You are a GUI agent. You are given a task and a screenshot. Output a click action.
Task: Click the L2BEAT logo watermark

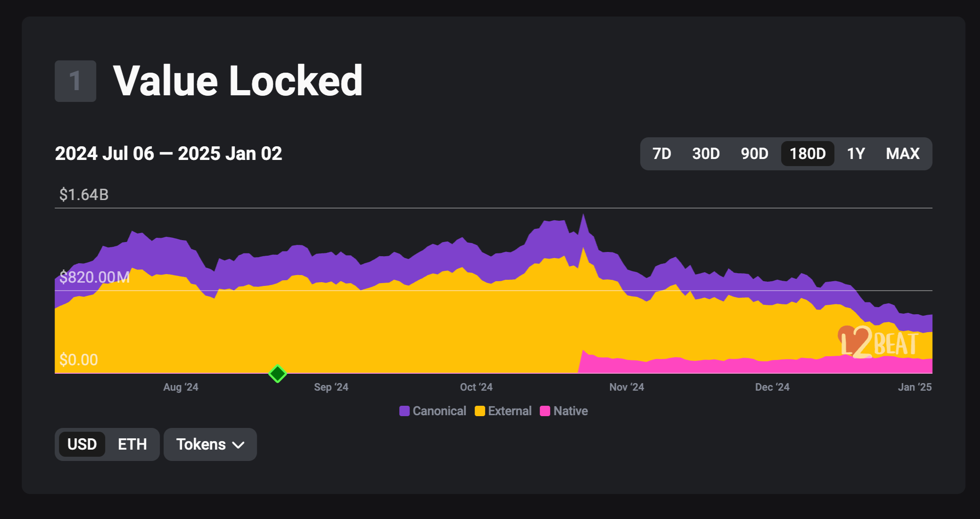coord(879,343)
